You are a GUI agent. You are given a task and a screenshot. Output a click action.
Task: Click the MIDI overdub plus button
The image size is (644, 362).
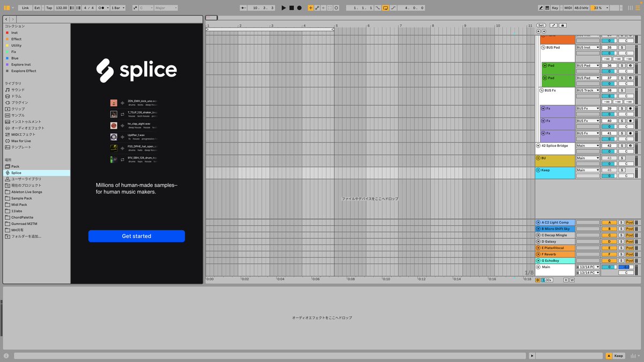tap(310, 8)
